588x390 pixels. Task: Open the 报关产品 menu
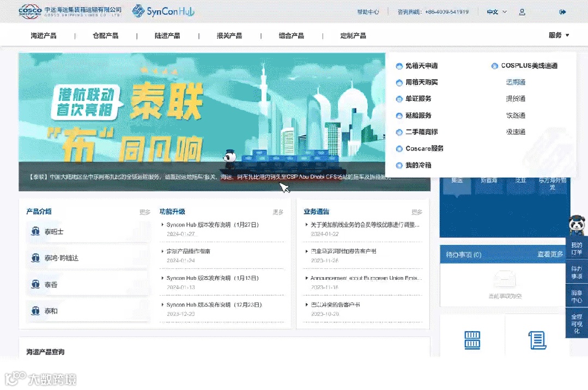pos(229,35)
